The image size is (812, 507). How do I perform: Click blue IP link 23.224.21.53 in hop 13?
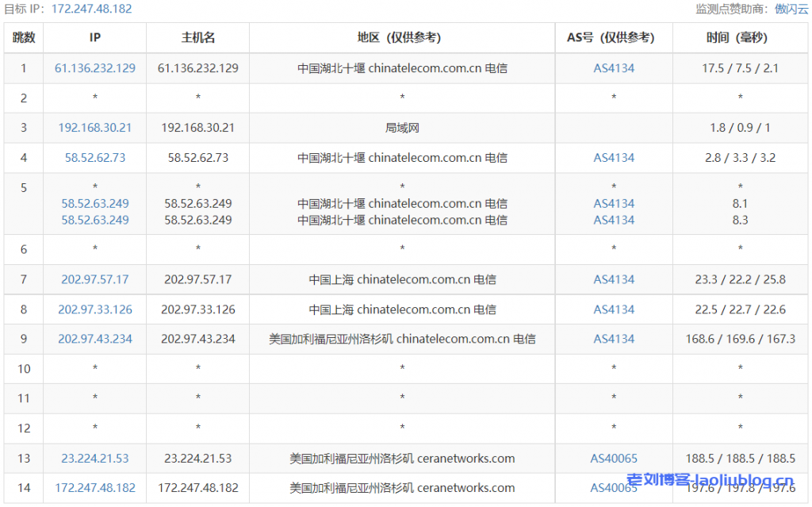[95, 459]
